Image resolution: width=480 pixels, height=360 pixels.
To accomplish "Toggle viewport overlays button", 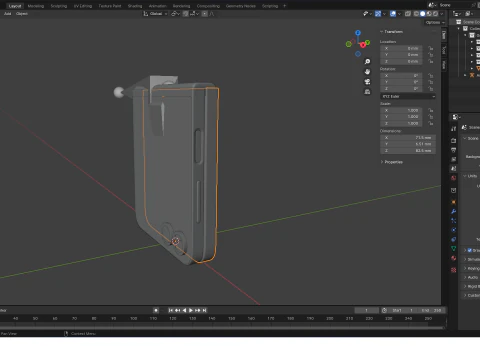I will click(x=393, y=14).
